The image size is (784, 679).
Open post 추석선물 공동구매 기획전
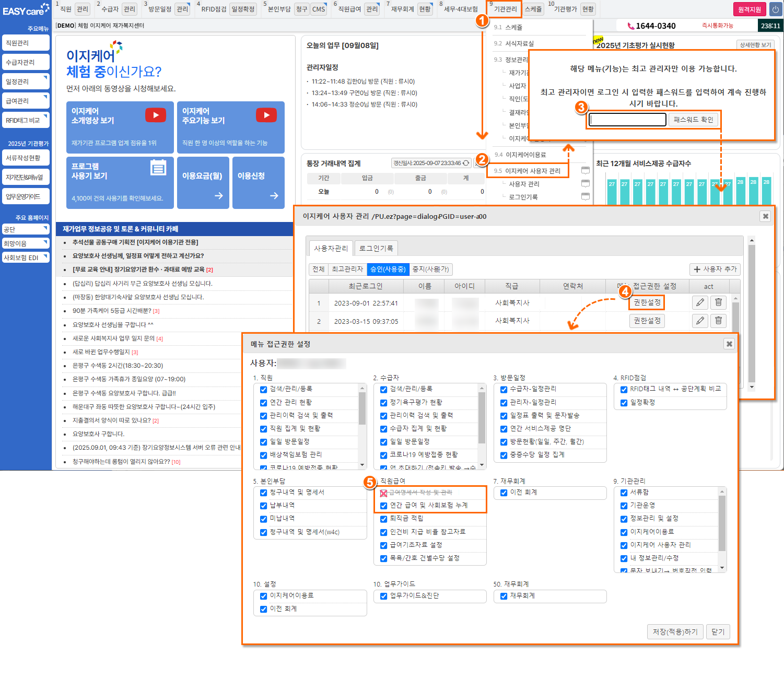[x=135, y=242]
